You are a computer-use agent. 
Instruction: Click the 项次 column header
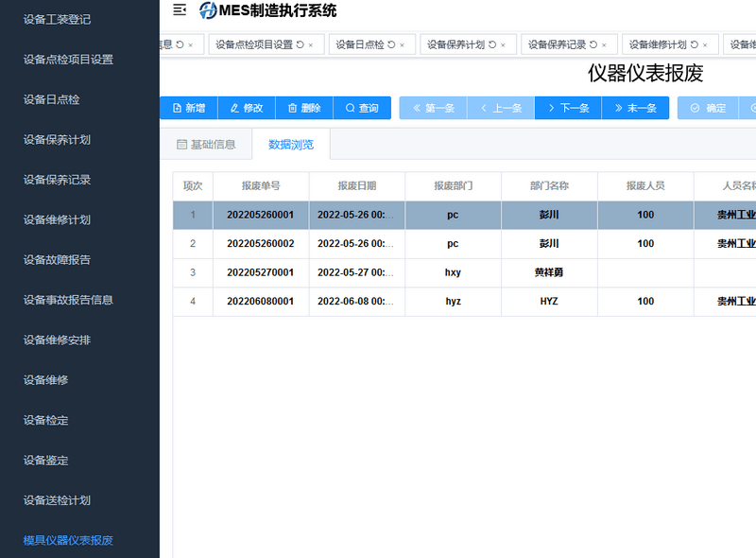pyautogui.click(x=193, y=185)
